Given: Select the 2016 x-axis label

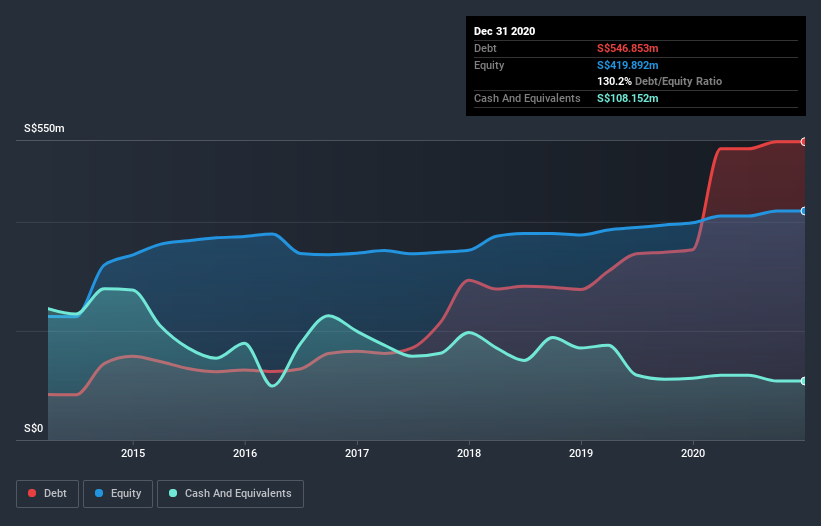Looking at the screenshot, I should [x=245, y=453].
